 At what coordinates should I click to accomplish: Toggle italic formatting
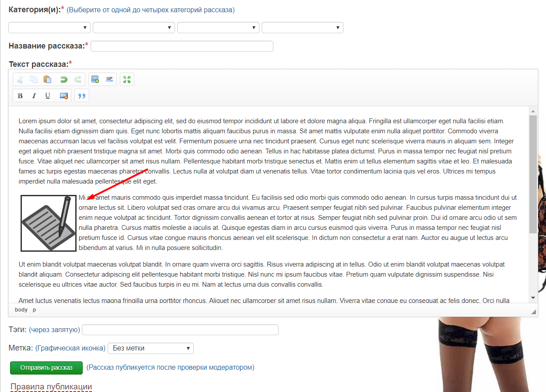click(34, 96)
